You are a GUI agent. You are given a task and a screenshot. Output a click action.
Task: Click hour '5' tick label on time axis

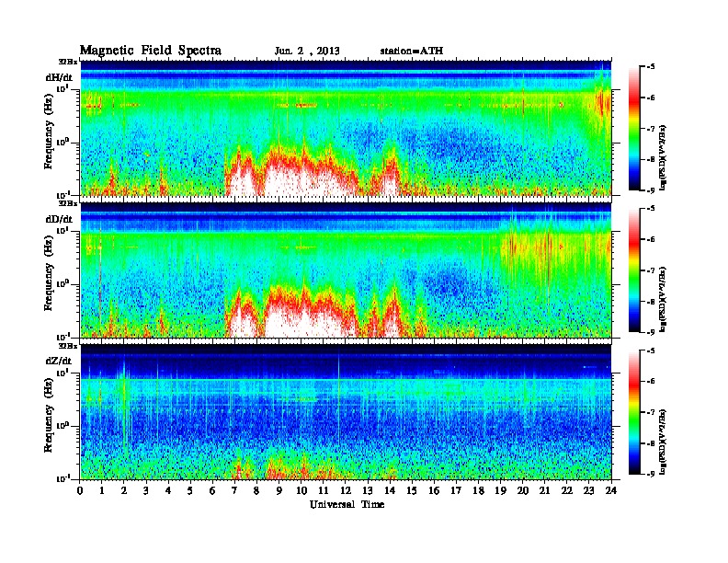point(190,490)
